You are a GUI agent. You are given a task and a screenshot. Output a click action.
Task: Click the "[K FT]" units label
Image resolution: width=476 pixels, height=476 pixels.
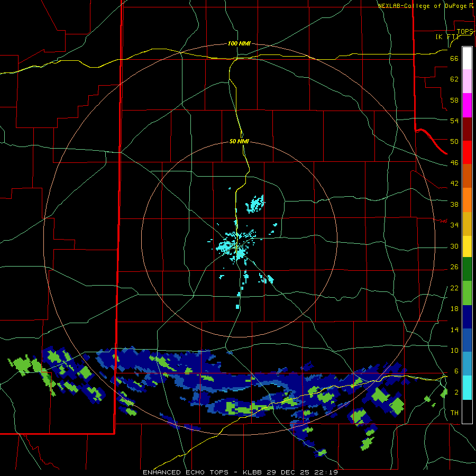click(447, 36)
